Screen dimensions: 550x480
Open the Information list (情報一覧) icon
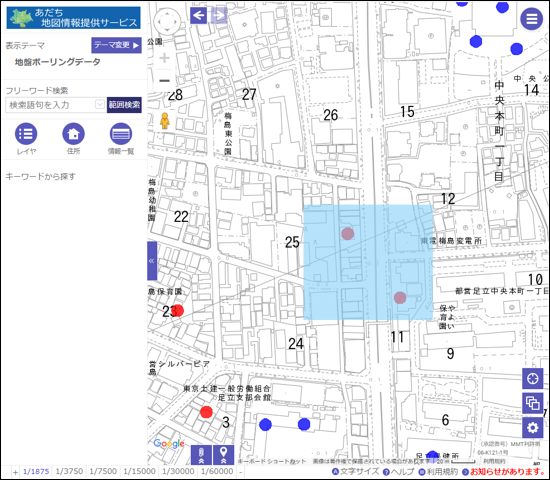click(x=121, y=134)
